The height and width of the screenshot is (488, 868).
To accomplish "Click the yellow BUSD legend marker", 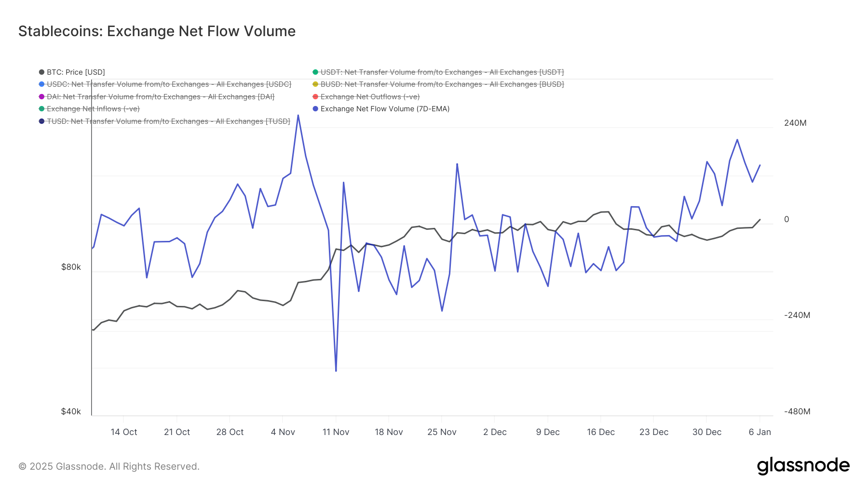I will 315,84.
